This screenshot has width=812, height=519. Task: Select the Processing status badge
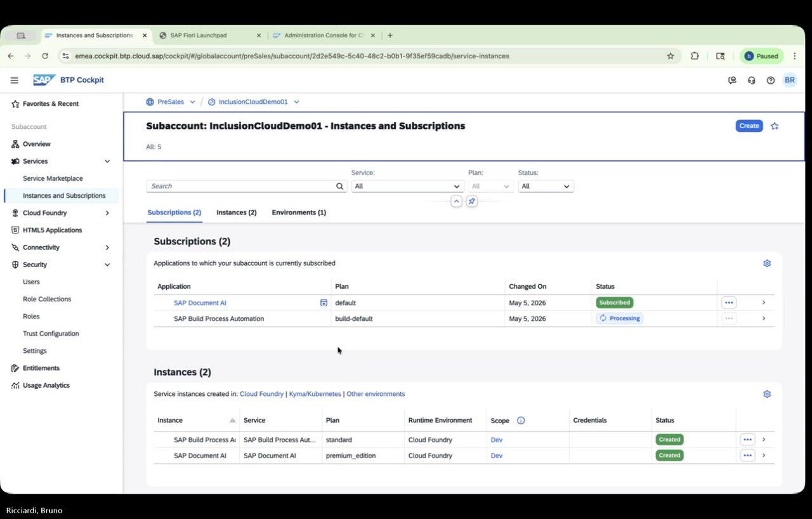620,319
